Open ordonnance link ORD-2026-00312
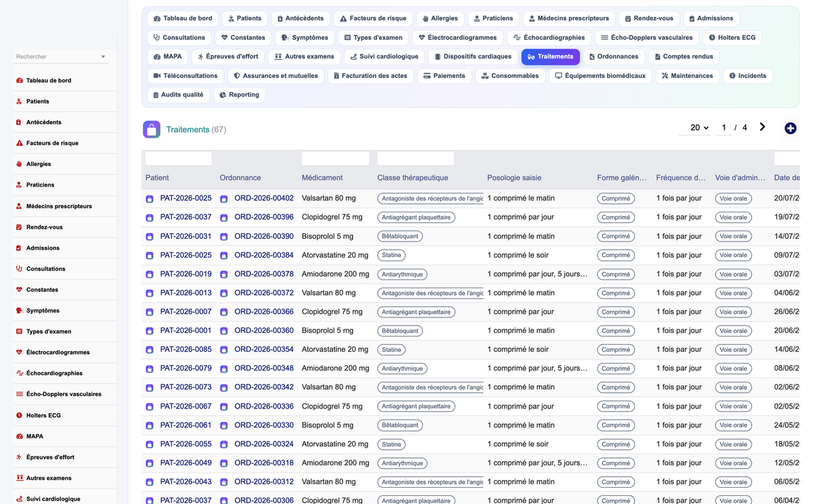814x504 pixels. [x=264, y=482]
